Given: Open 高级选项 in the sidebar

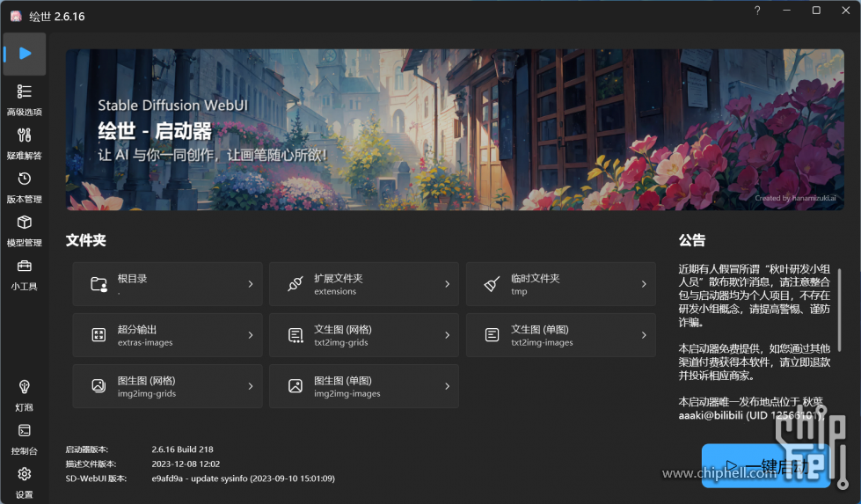Looking at the screenshot, I should point(24,99).
